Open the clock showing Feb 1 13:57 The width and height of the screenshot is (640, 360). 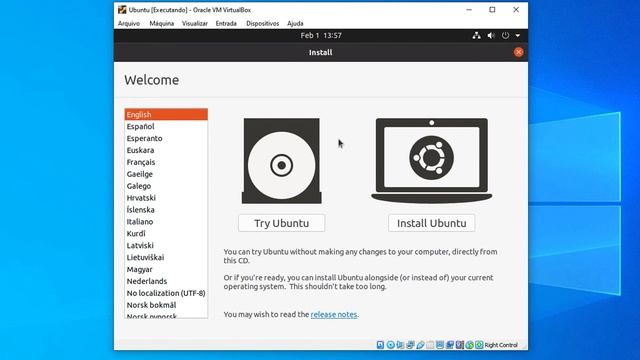tap(321, 36)
